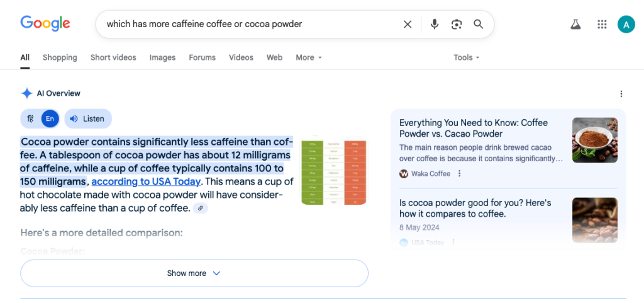This screenshot has width=644, height=303.
Task: Click the 'AI Overview' heading text
Action: (58, 93)
